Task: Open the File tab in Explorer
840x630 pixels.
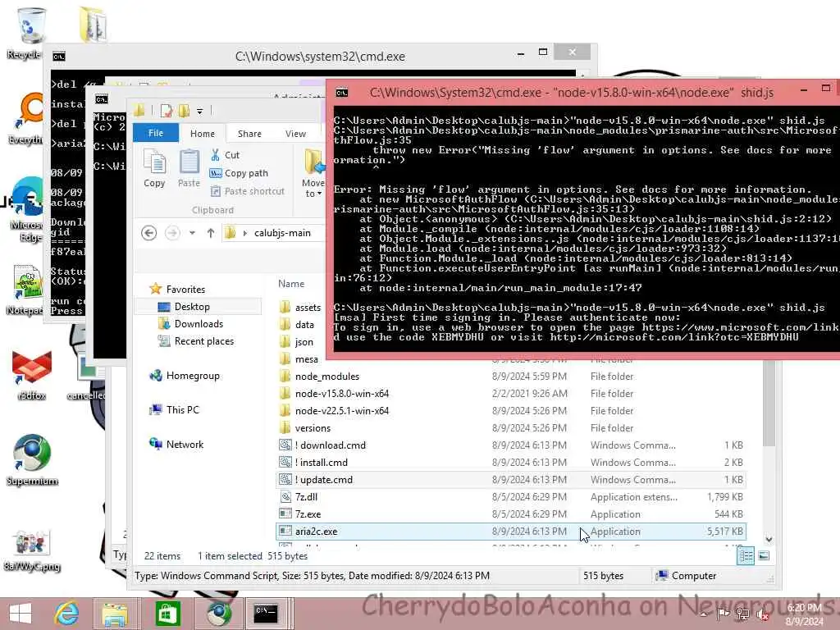Action: point(156,133)
